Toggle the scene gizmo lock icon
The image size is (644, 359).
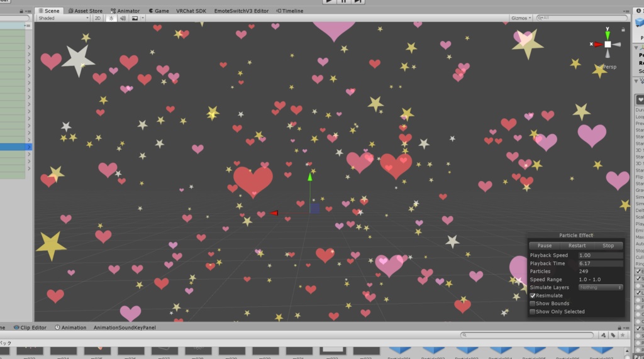click(623, 30)
